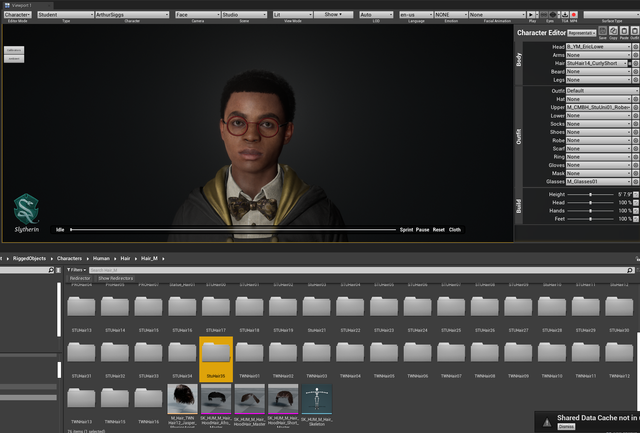Click the gear icon next to Robe
Viewport: 640px width, 433px height.
636,140
